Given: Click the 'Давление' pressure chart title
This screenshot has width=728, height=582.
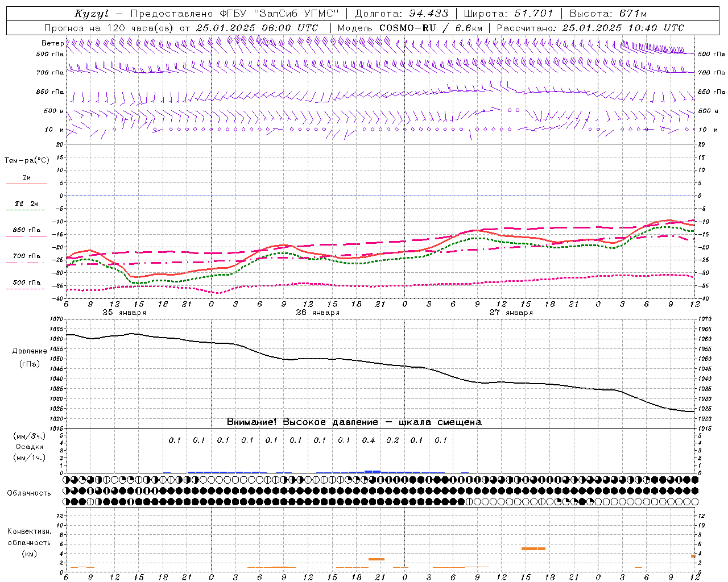Looking at the screenshot, I should point(30,351).
